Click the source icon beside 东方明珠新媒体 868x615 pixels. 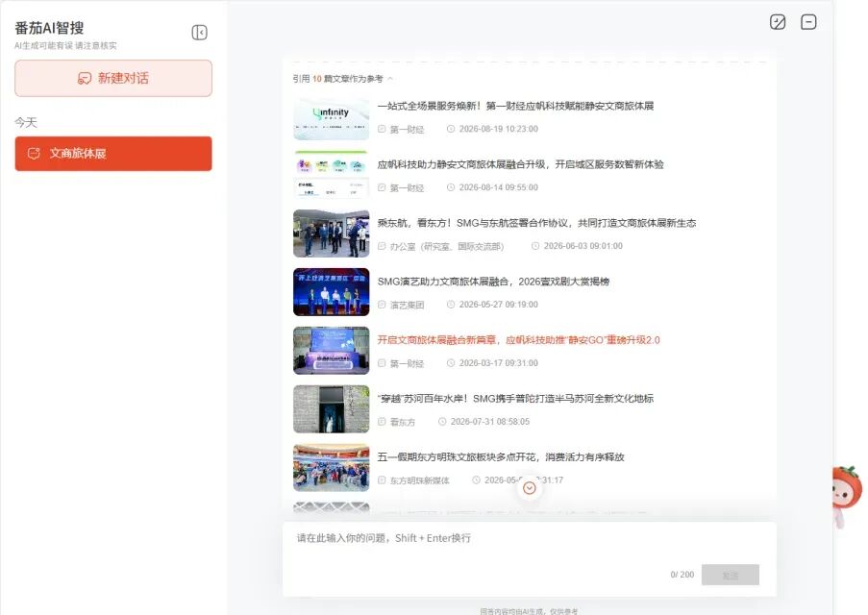pos(382,480)
